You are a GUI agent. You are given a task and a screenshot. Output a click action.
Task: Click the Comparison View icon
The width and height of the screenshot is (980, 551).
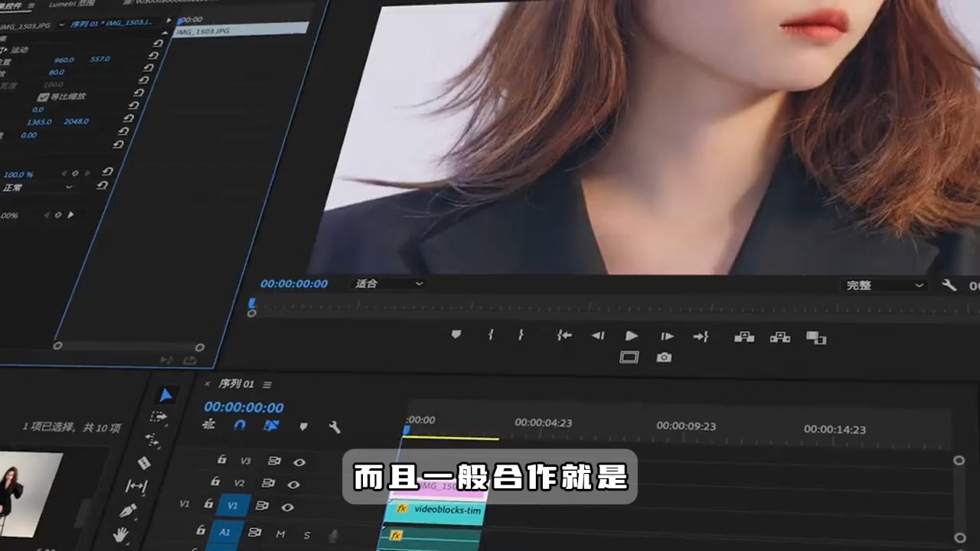pos(816,337)
